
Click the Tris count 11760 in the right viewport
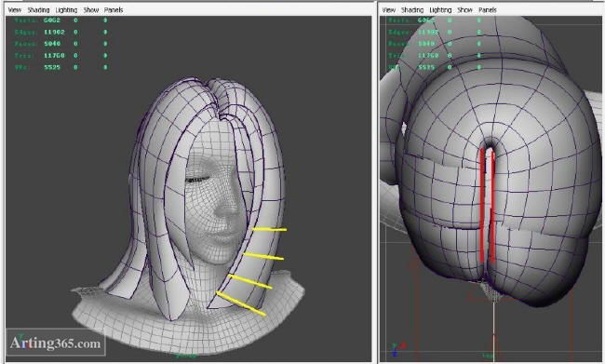428,56
